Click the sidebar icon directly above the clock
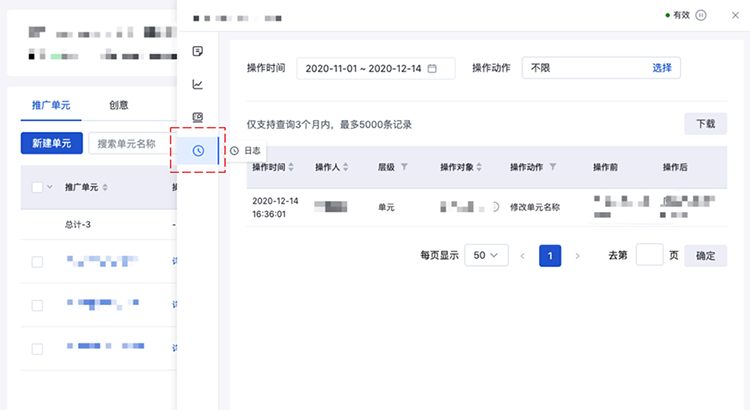Image resolution: width=750 pixels, height=410 pixels. pyautogui.click(x=198, y=117)
